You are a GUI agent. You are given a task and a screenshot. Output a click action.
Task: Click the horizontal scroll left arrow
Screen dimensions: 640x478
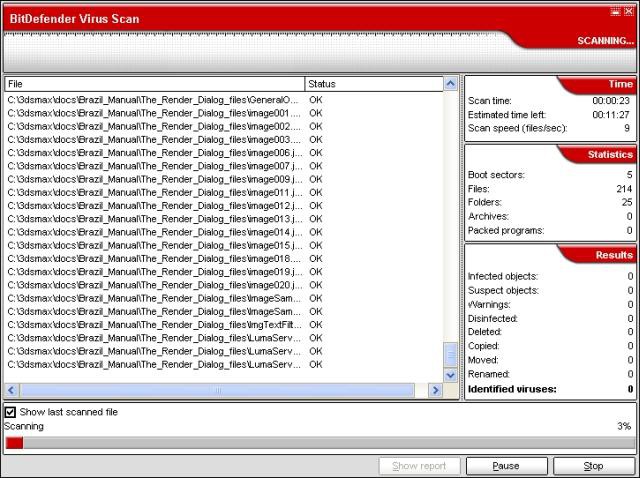12,390
